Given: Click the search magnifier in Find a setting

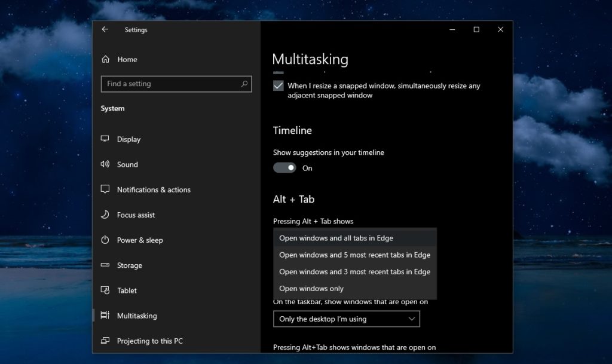Looking at the screenshot, I should (x=244, y=84).
